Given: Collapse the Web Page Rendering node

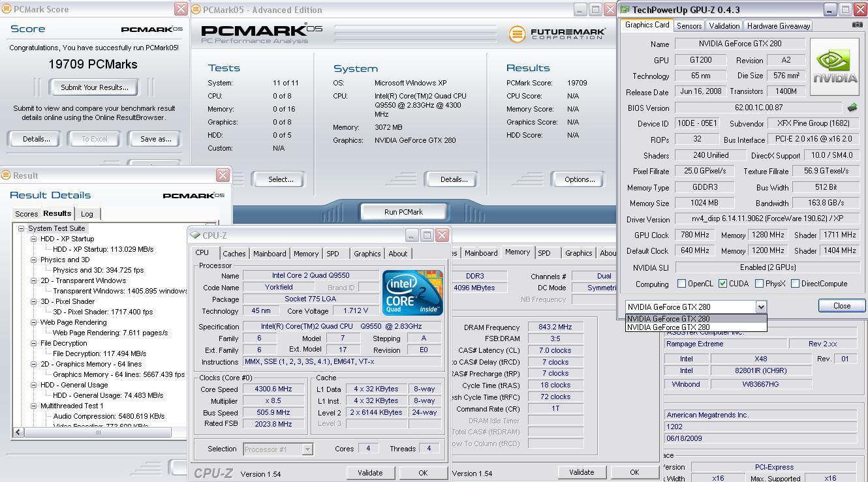Looking at the screenshot, I should tap(33, 322).
